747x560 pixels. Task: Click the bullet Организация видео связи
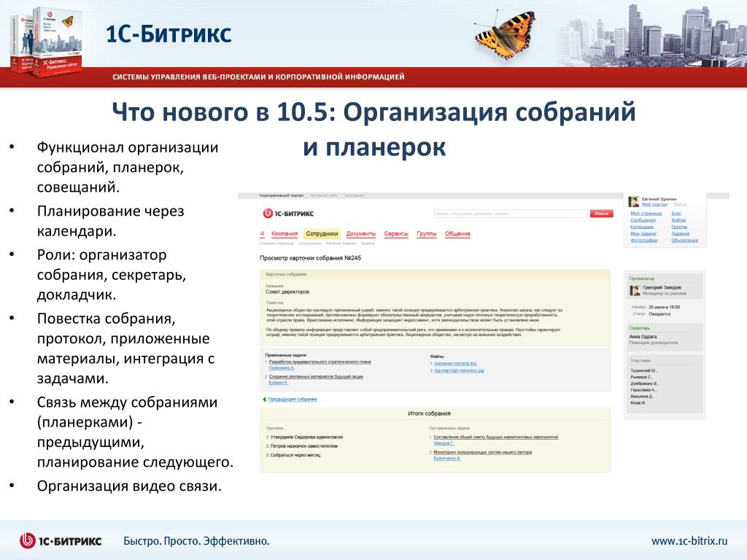click(129, 486)
